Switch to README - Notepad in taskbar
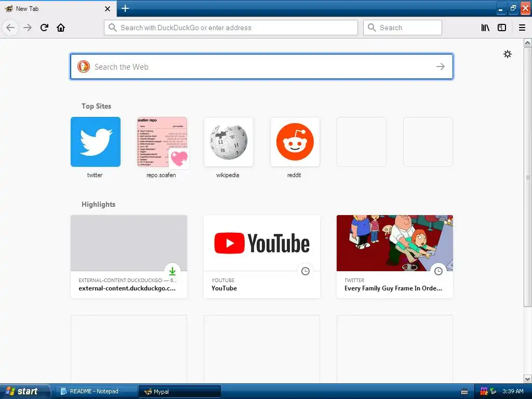Viewport: 532px width, 399px height. [x=96, y=391]
